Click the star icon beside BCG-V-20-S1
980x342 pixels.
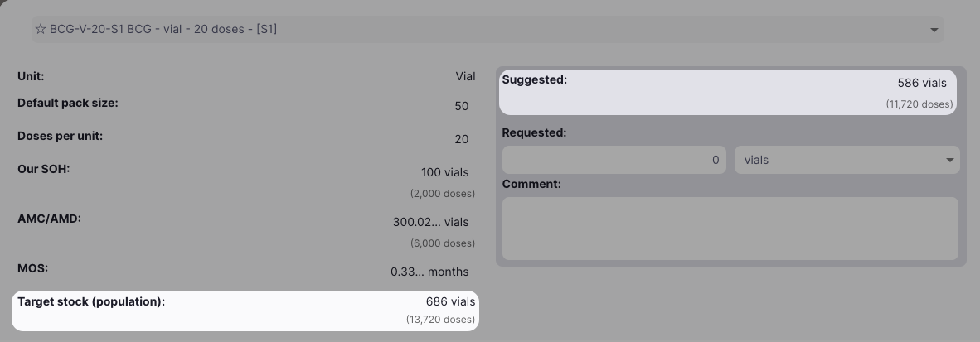40,29
